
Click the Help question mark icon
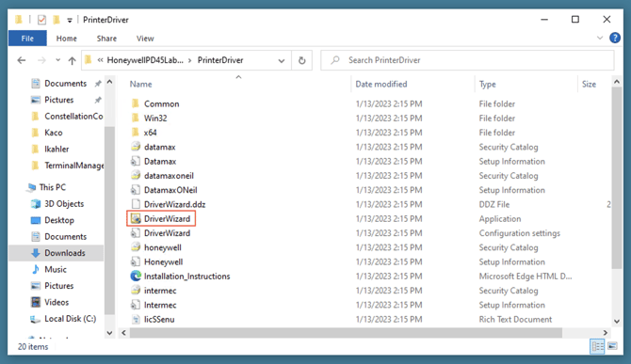615,38
